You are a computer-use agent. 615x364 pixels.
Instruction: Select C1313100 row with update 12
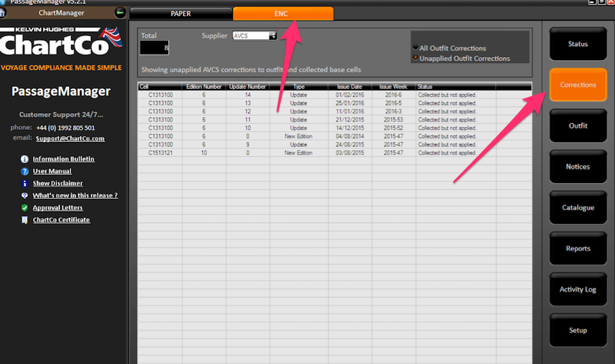335,111
